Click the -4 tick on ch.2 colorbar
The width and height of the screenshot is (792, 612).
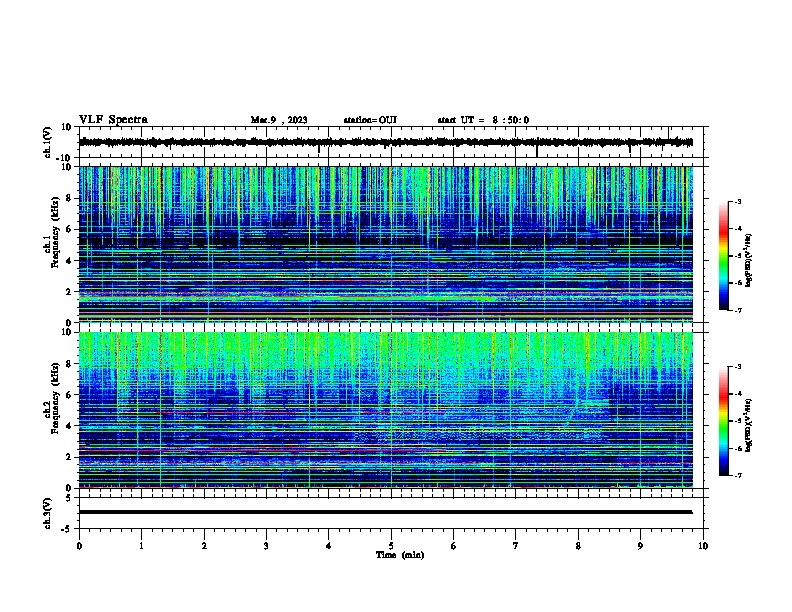(x=738, y=394)
